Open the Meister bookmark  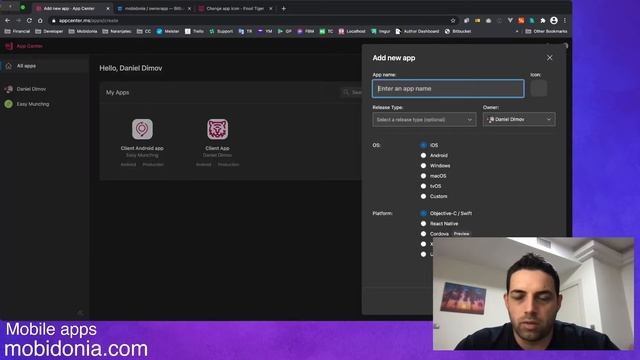click(x=168, y=31)
